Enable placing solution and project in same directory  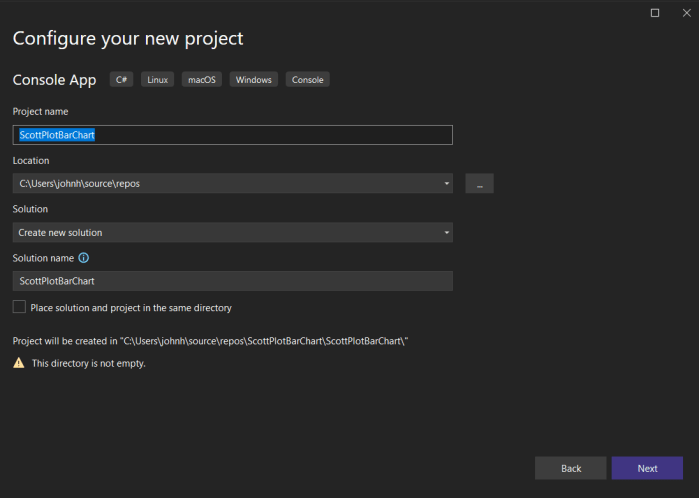(x=20, y=307)
